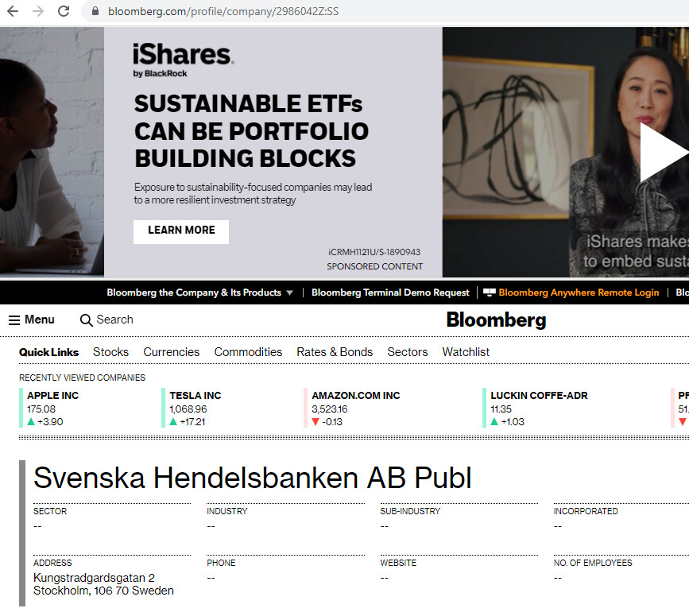Open Bloomberg Anywhere Remote Login link

(x=578, y=293)
